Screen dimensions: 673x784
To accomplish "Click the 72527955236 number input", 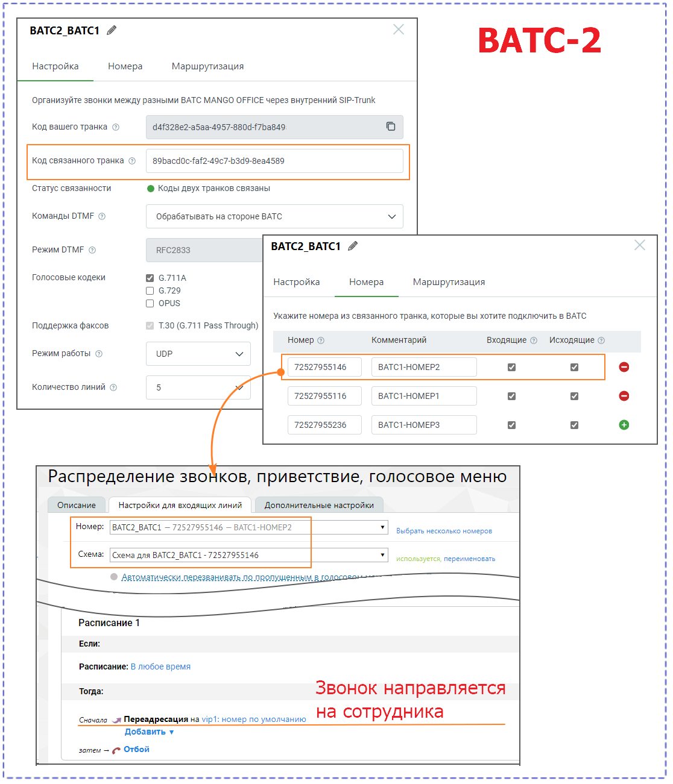I will point(324,425).
